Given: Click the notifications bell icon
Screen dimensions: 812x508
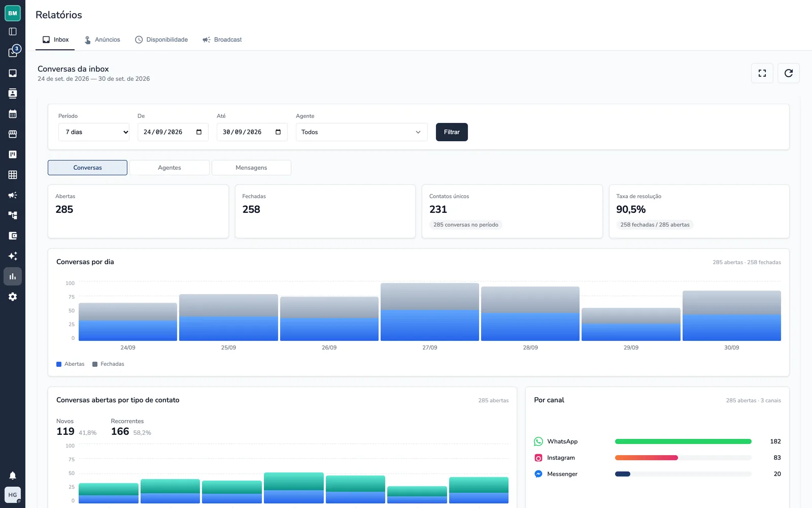Looking at the screenshot, I should (x=13, y=475).
